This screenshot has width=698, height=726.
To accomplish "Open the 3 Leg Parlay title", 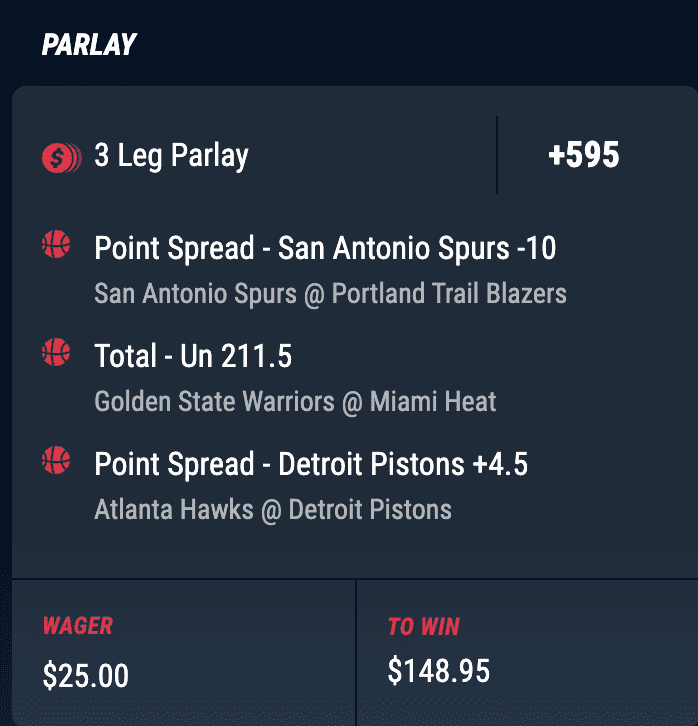I will [x=171, y=156].
